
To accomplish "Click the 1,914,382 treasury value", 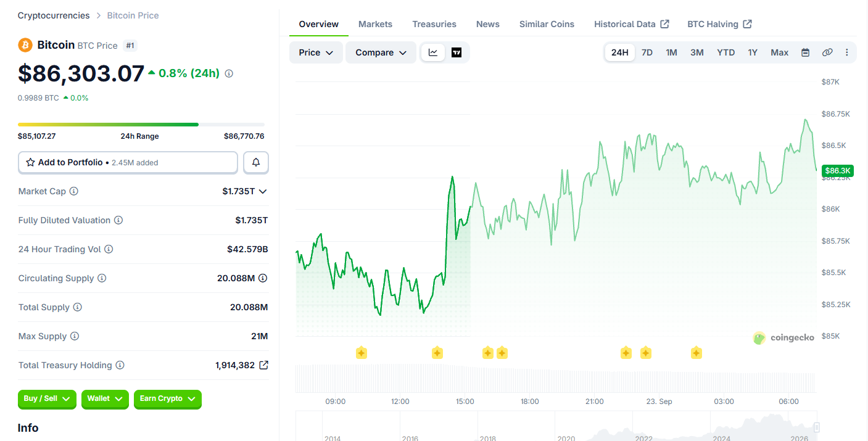I will click(235, 365).
